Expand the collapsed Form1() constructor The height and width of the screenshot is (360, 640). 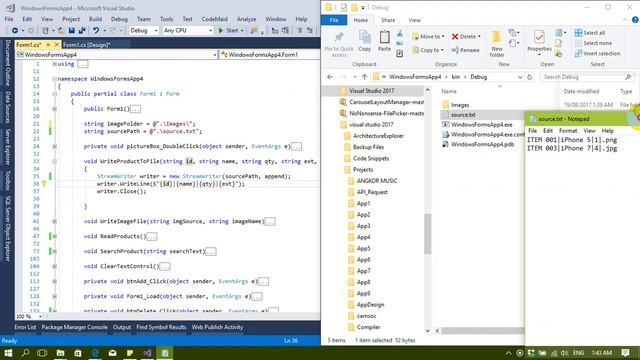click(x=54, y=109)
